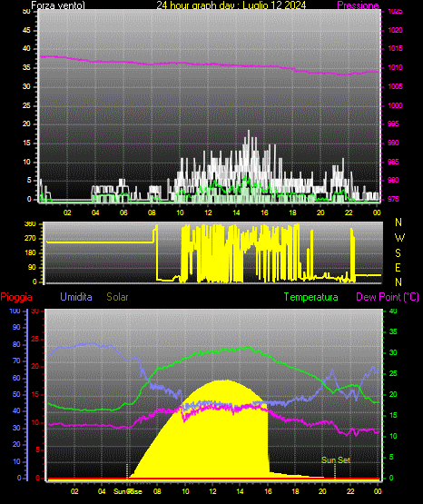The image size is (423, 504).
Task: Click the W wind direction letter
Action: point(399,238)
